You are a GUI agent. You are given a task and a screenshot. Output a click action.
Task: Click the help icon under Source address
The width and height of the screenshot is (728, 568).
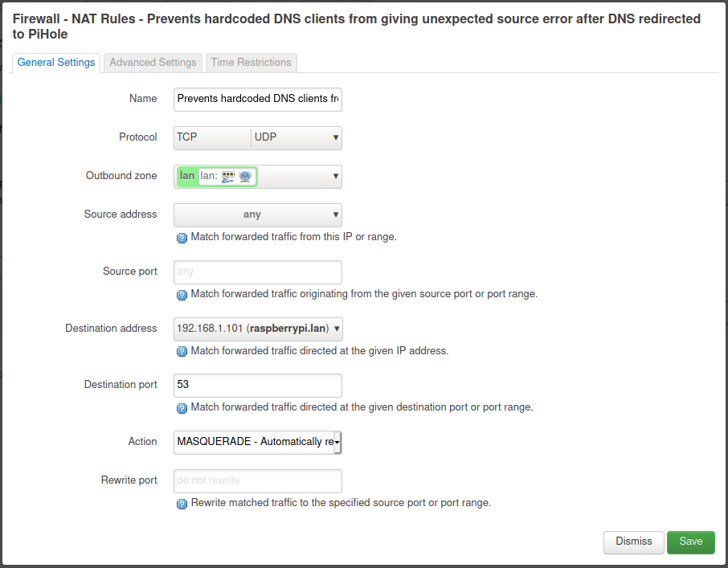[182, 238]
